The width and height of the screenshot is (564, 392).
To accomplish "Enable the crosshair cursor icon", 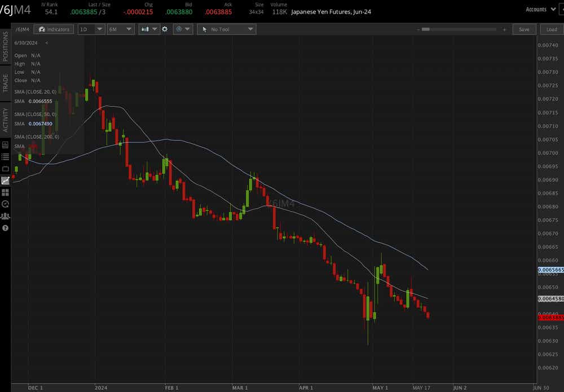I will coord(178,29).
